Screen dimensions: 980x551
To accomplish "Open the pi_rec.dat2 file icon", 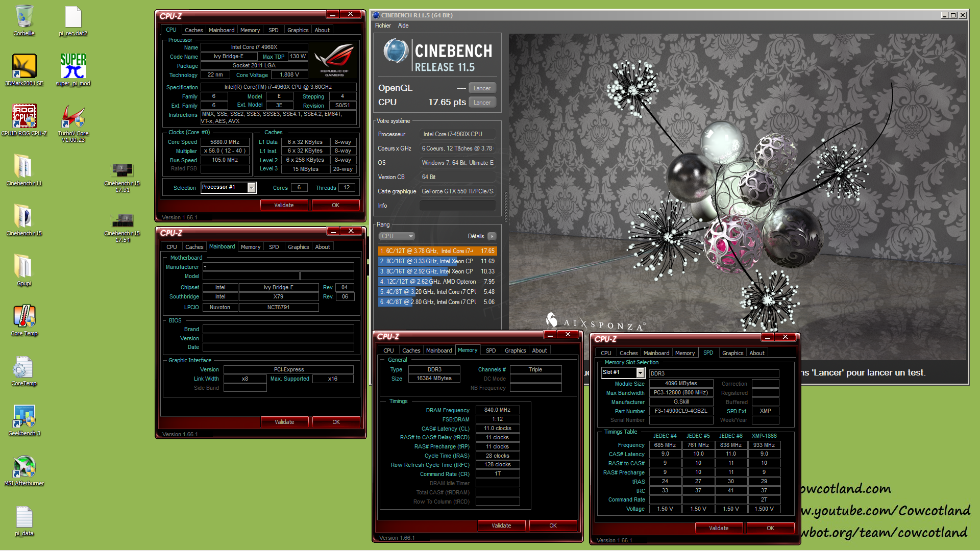I will [x=73, y=17].
